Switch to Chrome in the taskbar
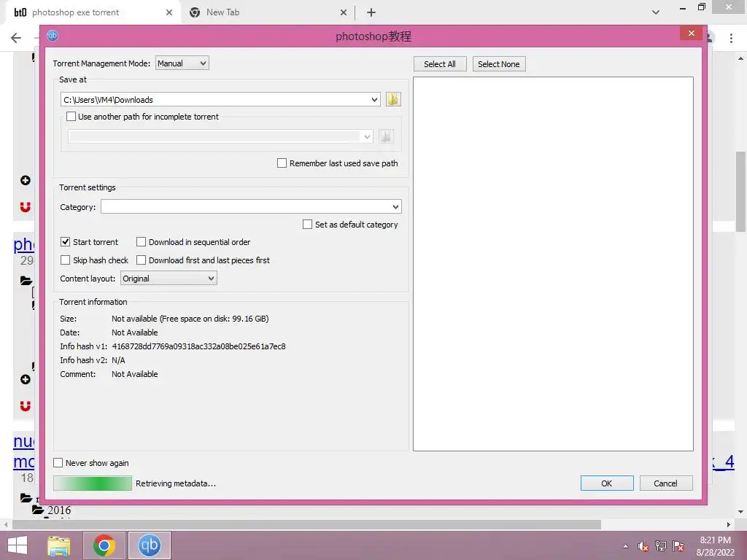 (104, 545)
